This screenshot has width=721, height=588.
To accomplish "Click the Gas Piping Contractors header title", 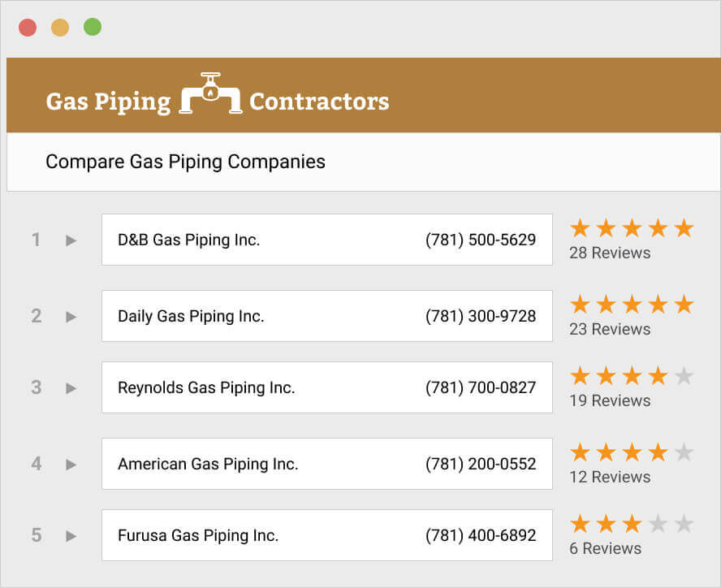I will point(218,102).
